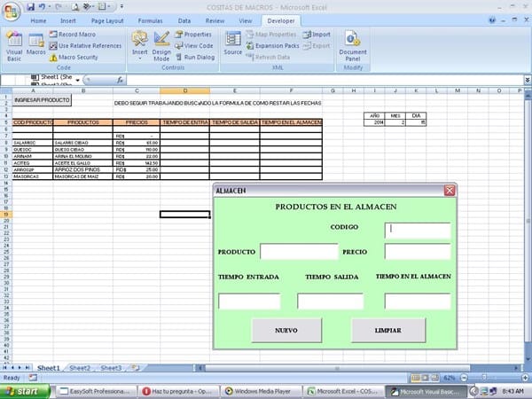Open the Macros list icon
Viewport: 532px width, 399px height.
coord(35,43)
